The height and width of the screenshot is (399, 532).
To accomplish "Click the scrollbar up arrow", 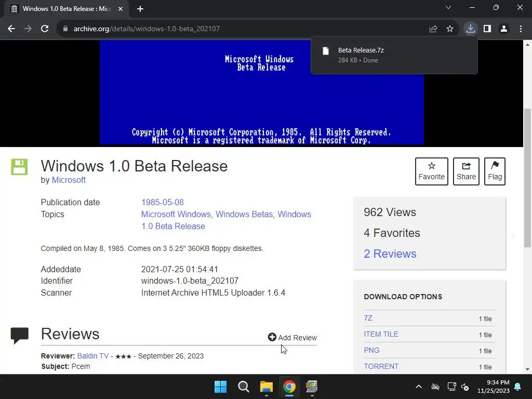I will click(x=527, y=45).
